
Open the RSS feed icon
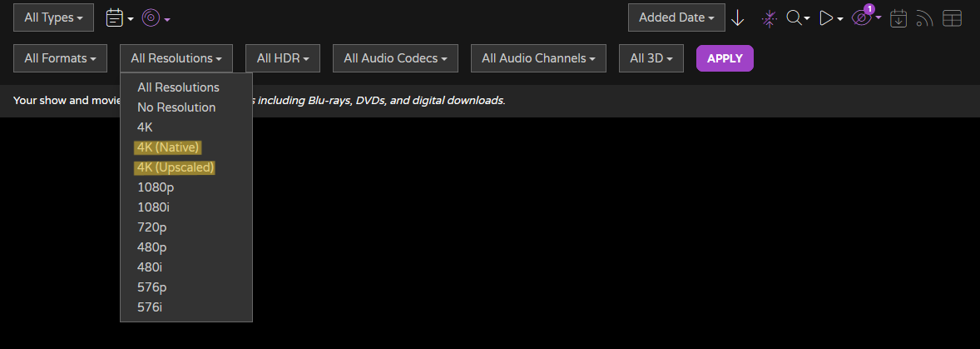coord(924,18)
